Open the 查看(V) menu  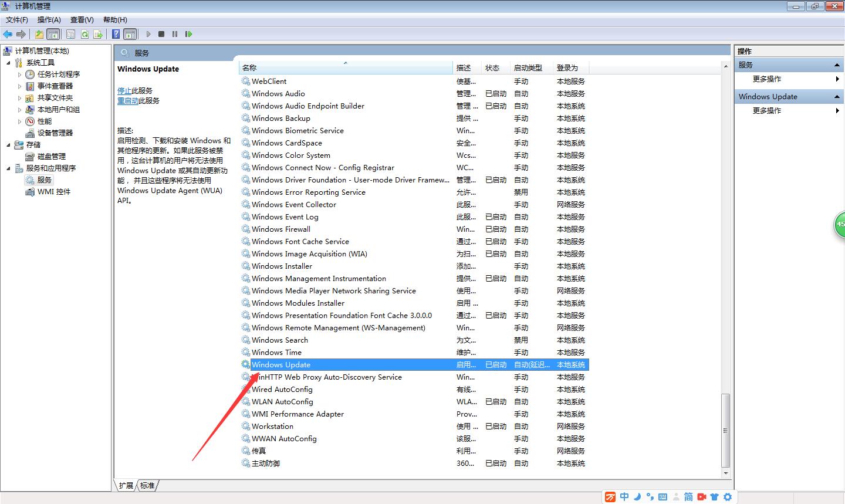tap(82, 20)
